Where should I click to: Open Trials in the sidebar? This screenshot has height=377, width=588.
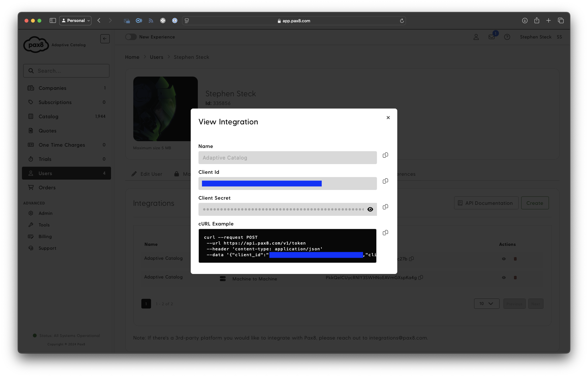tap(66, 159)
